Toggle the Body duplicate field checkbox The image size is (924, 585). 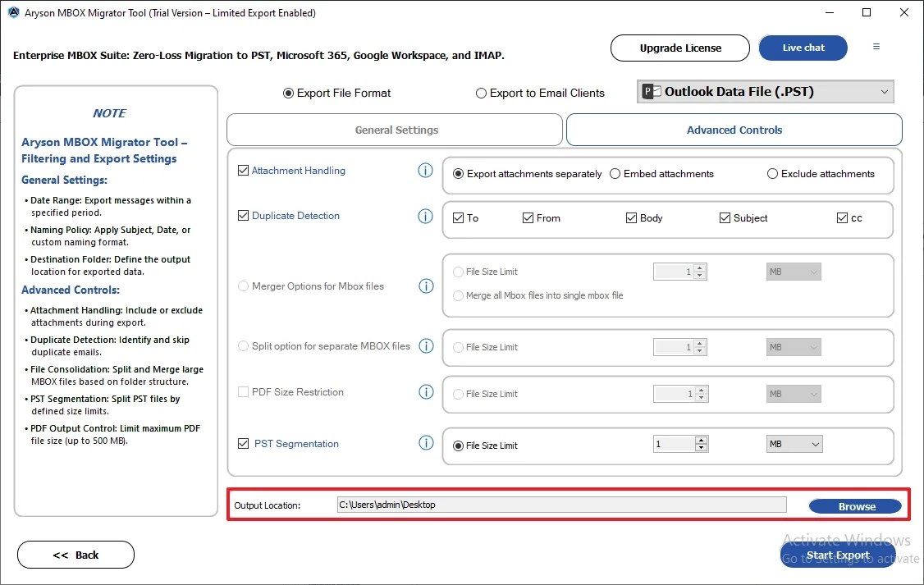point(631,218)
